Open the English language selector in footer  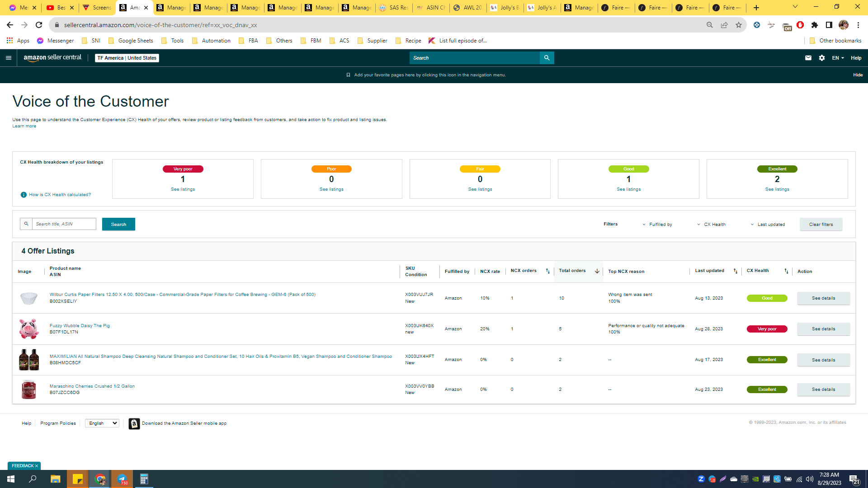pos(102,423)
